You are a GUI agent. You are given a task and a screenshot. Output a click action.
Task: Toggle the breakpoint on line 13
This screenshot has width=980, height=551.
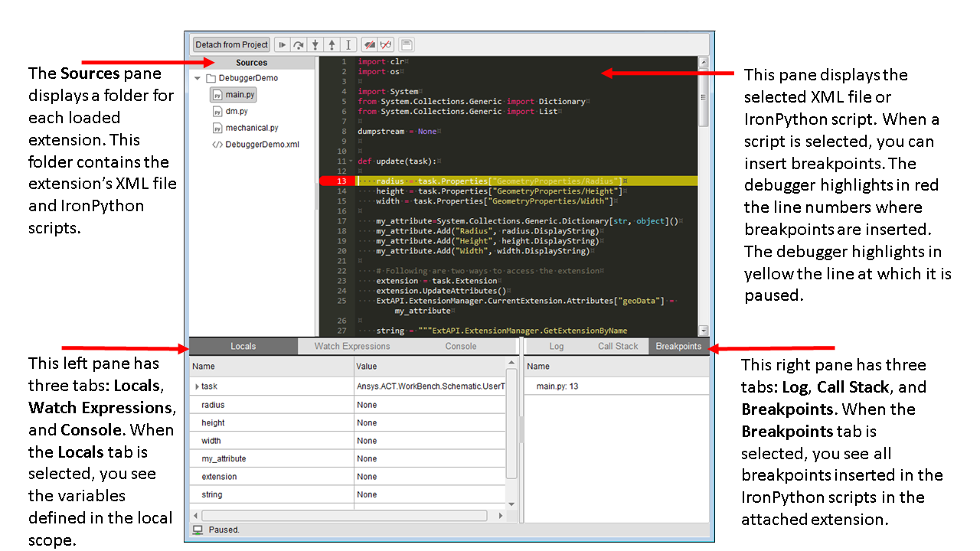coord(340,181)
